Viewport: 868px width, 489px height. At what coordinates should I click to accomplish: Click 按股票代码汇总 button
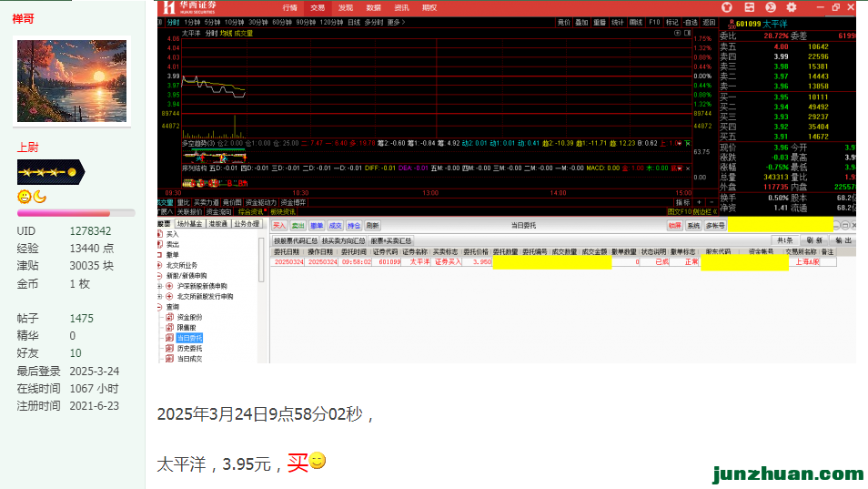tap(297, 241)
